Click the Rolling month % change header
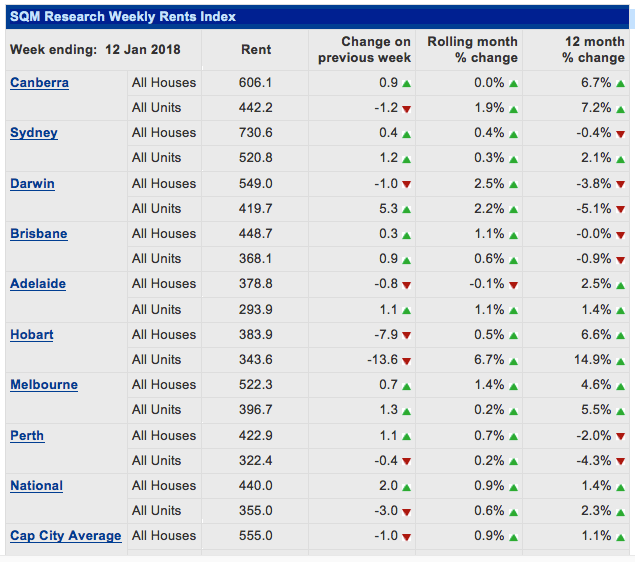The image size is (635, 562). pyautogui.click(x=473, y=49)
